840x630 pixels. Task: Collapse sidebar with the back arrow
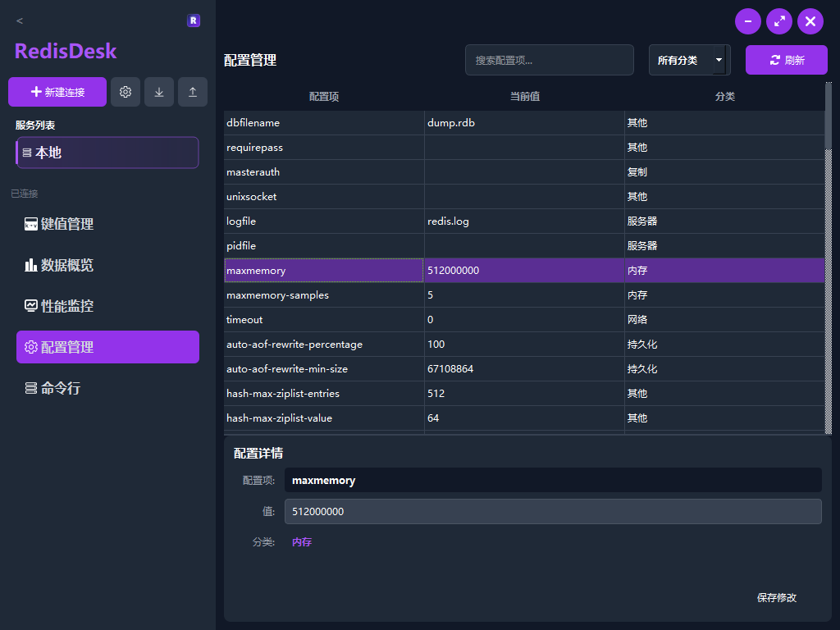tap(20, 21)
